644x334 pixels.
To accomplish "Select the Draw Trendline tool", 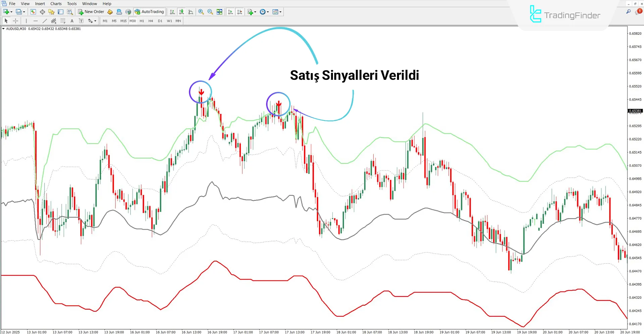I will 45,20.
